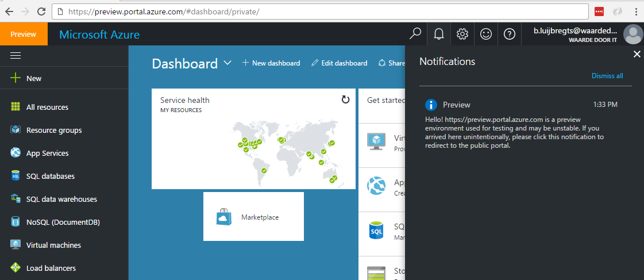Click Dismiss all notifications link

coord(607,76)
